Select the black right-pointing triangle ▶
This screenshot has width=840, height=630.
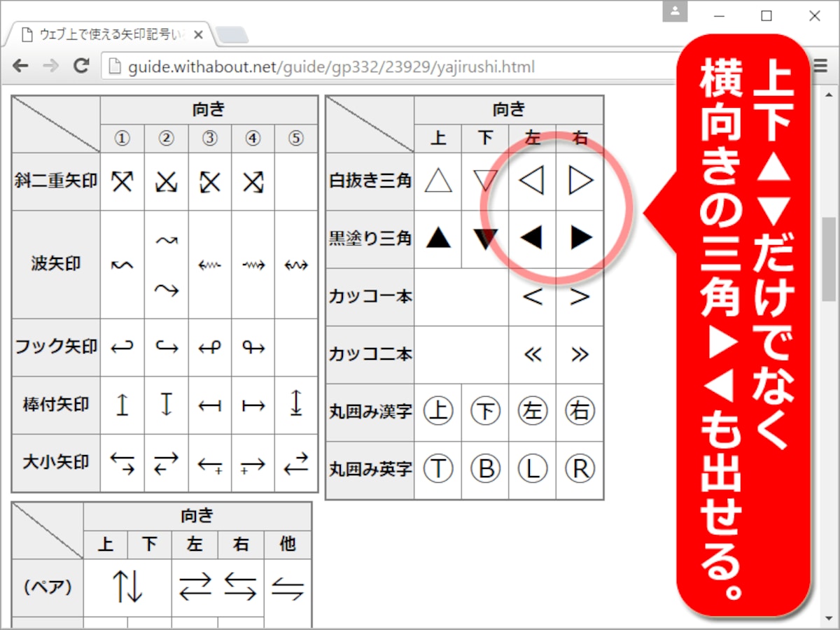pos(580,238)
